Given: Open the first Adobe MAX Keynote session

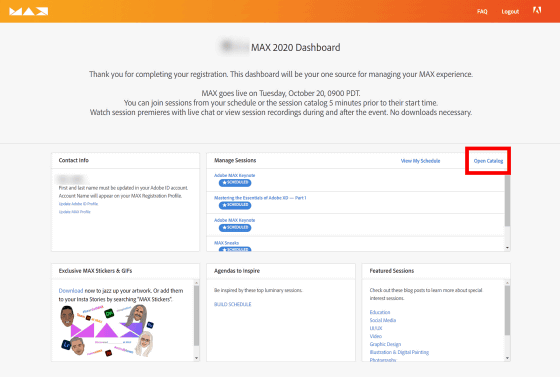Looking at the screenshot, I should 234,175.
